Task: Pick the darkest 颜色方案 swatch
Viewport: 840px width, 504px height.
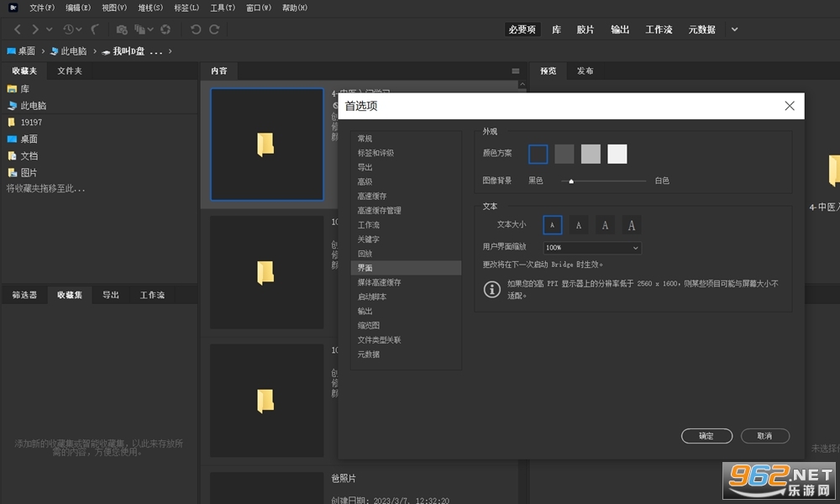Action: [x=538, y=154]
